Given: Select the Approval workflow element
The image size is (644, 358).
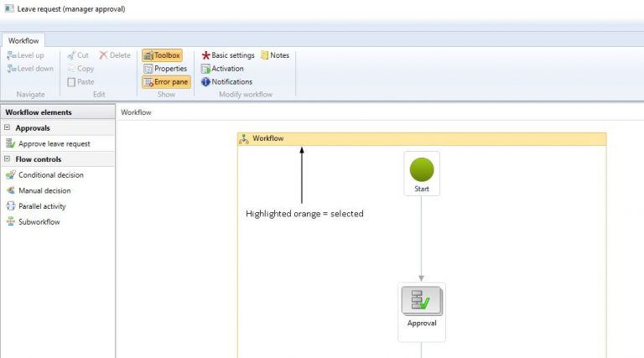Looking at the screenshot, I should (x=422, y=312).
